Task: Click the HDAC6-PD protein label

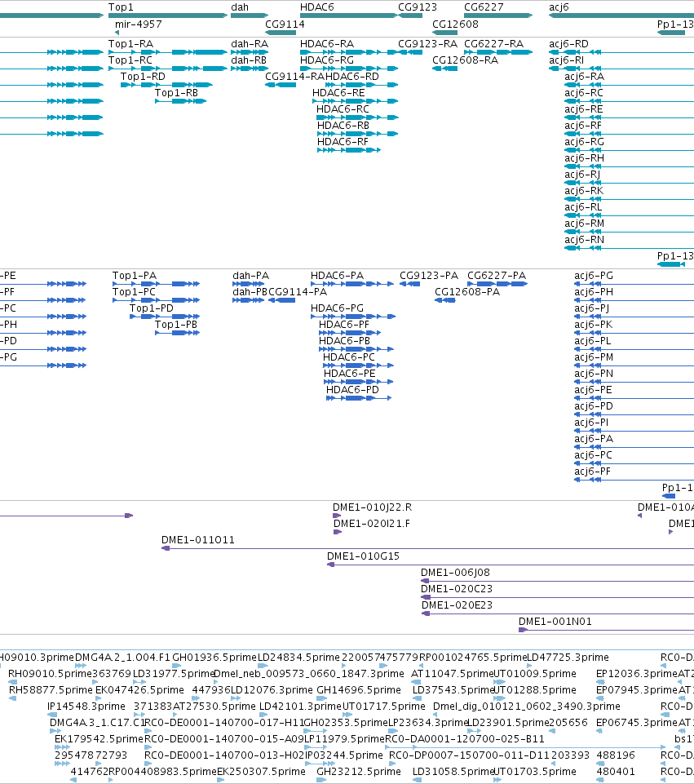Action: pos(353,389)
